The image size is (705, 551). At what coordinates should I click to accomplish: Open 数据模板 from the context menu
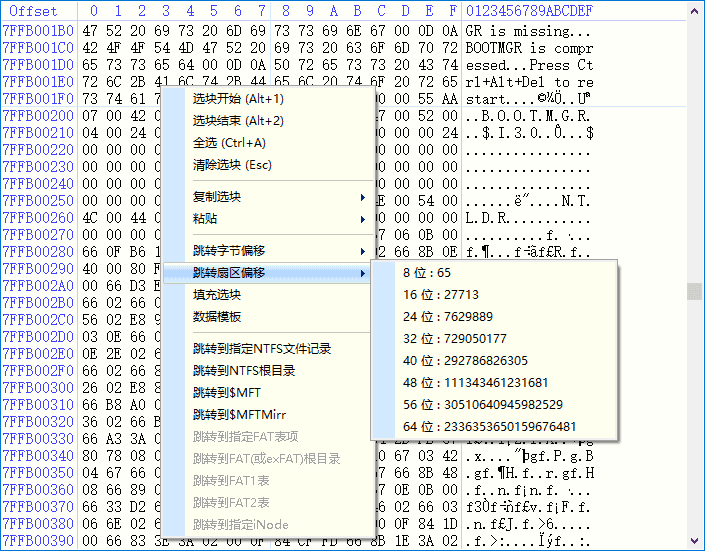coord(217,317)
